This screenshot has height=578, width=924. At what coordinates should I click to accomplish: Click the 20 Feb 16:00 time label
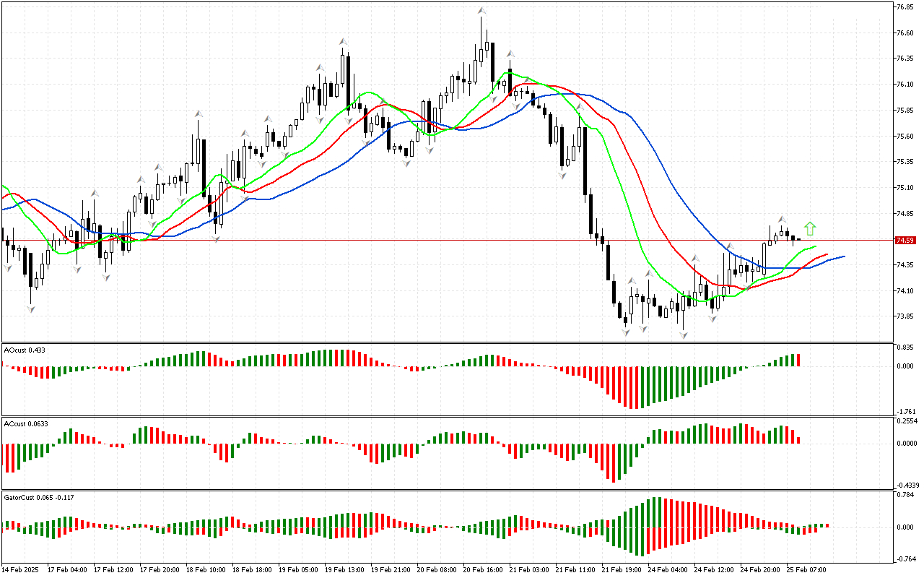[x=483, y=569]
